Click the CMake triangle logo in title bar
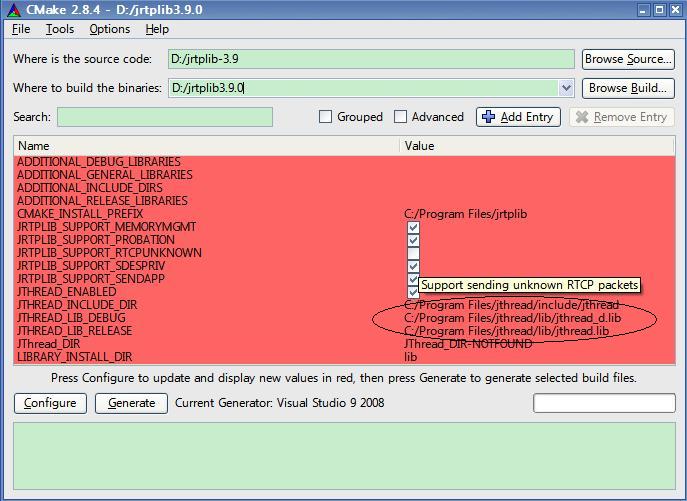 (x=13, y=9)
